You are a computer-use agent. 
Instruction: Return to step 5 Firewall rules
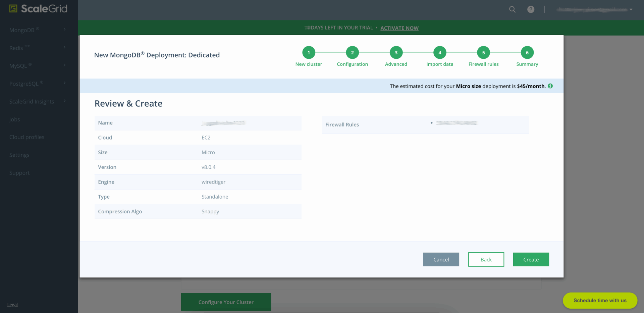click(483, 53)
